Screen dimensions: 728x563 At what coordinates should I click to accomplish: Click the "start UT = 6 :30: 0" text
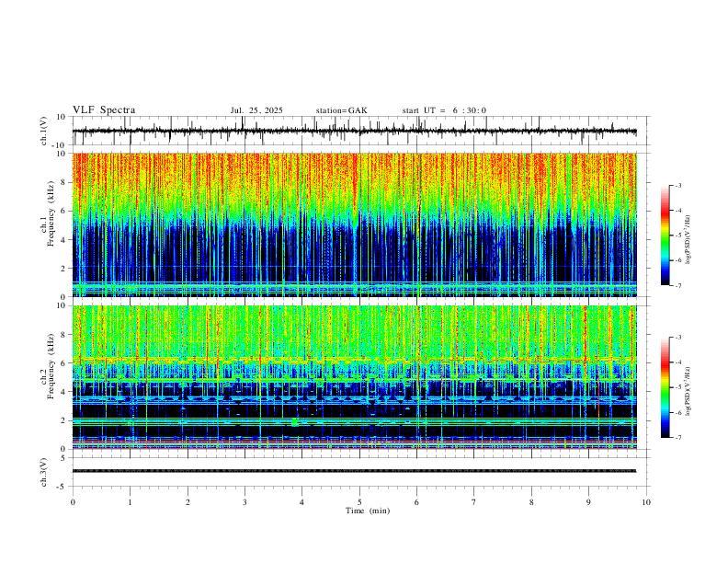click(x=444, y=110)
